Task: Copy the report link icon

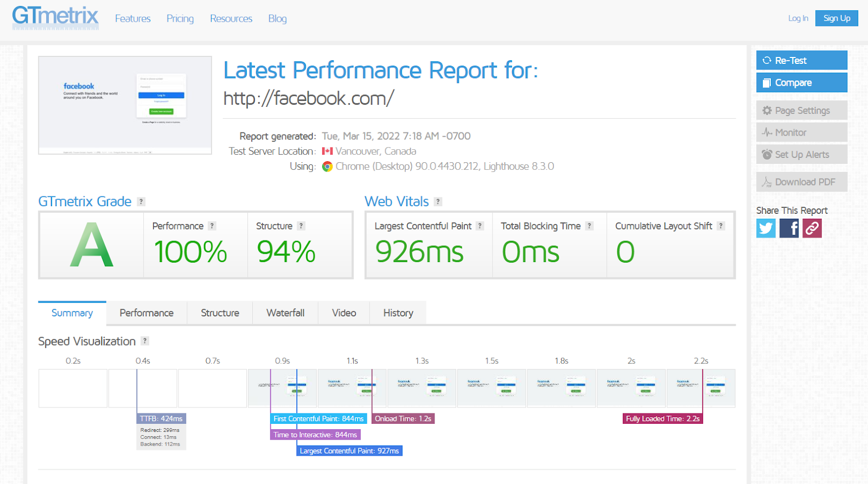Action: [812, 228]
